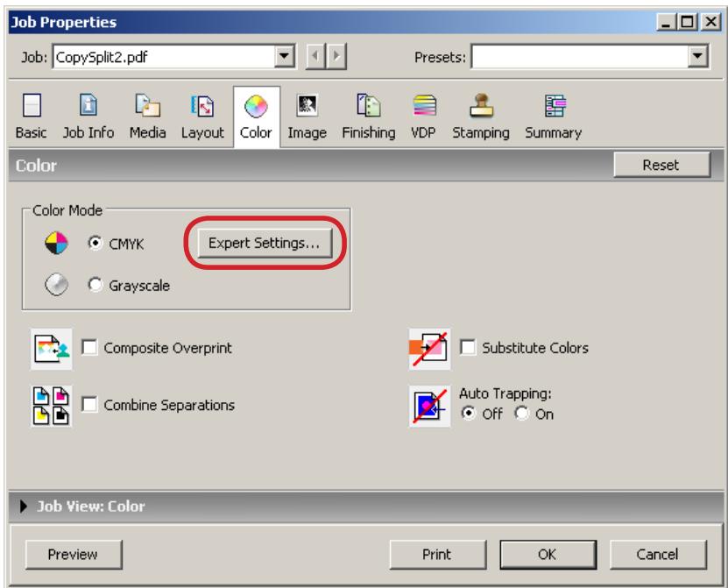Click the Grayscale sphere icon
Image resolution: width=728 pixels, height=588 pixels.
click(x=56, y=284)
